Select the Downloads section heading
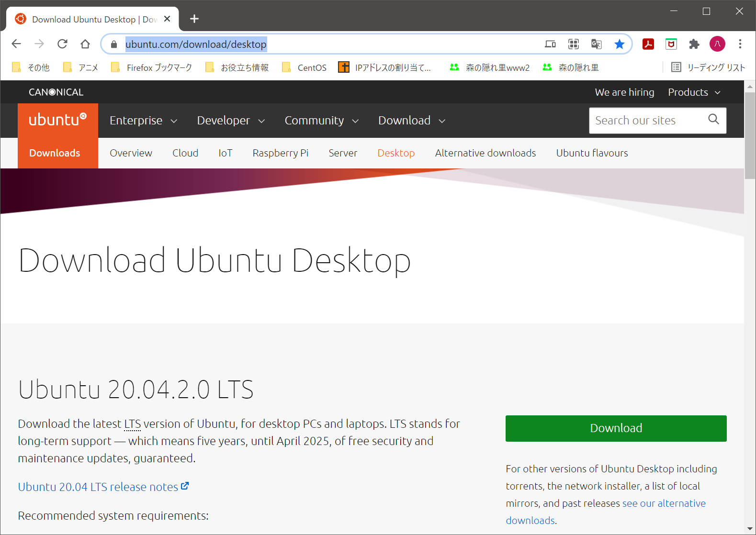 click(55, 153)
